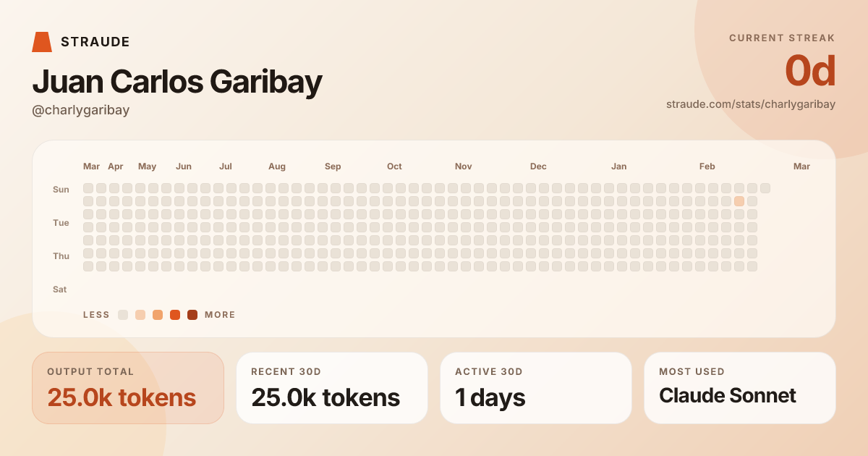Click the STRAUDE brand name text
Screen dimensions: 868x456
tap(95, 42)
